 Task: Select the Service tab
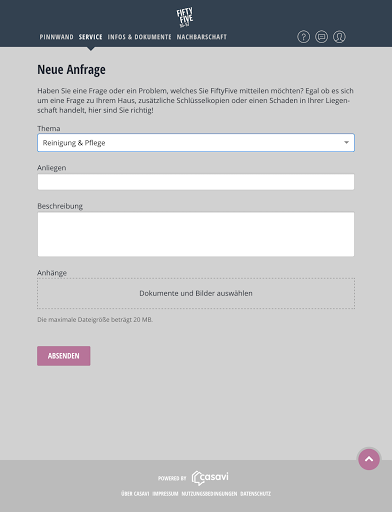pyautogui.click(x=90, y=37)
